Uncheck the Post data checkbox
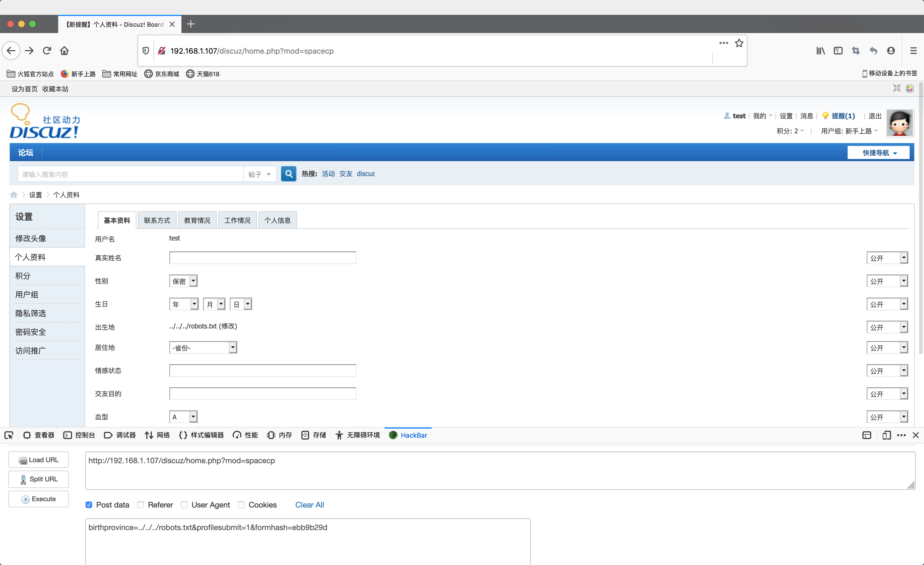924x565 pixels. coord(89,504)
